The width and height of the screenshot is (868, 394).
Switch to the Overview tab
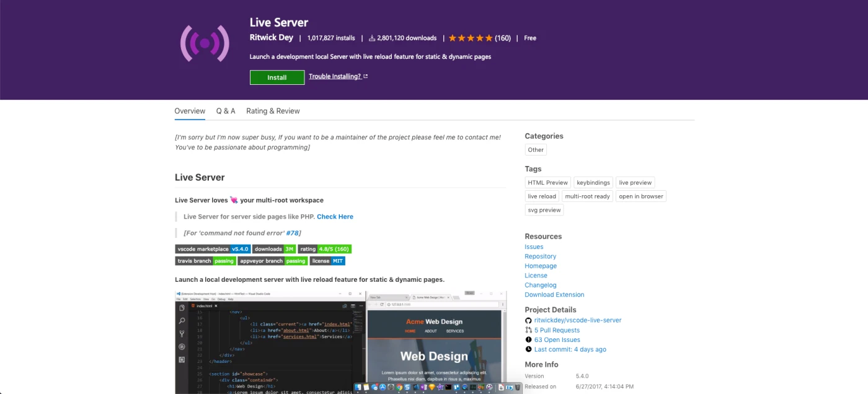[190, 112]
